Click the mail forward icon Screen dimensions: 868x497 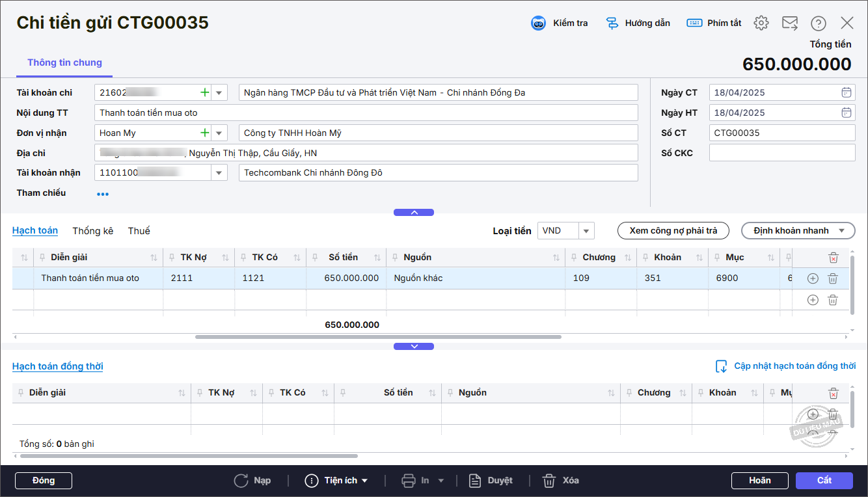(789, 23)
